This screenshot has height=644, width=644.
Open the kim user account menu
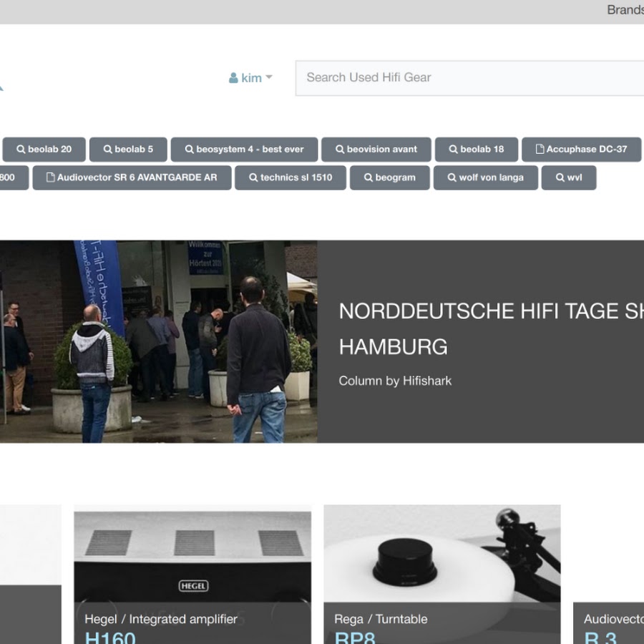coord(250,77)
